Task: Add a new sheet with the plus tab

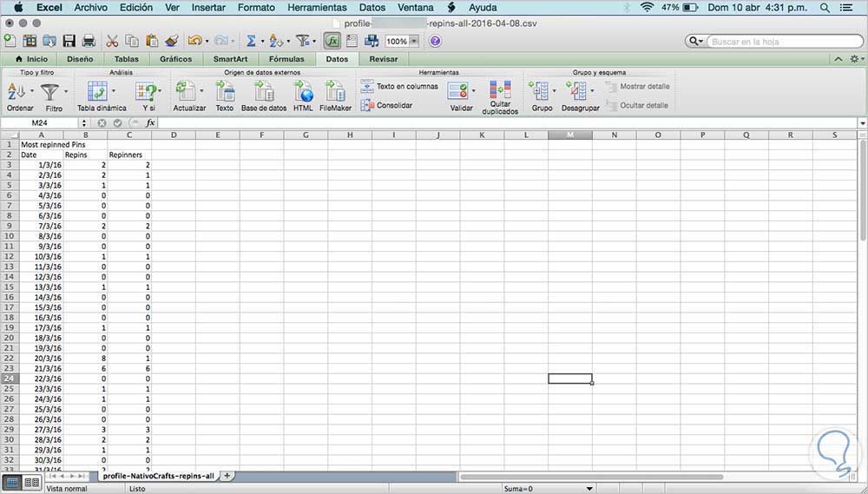Action: [x=227, y=476]
